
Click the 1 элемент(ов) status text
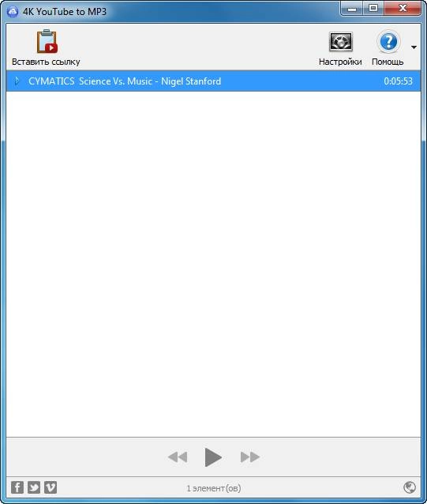pyautogui.click(x=213, y=488)
